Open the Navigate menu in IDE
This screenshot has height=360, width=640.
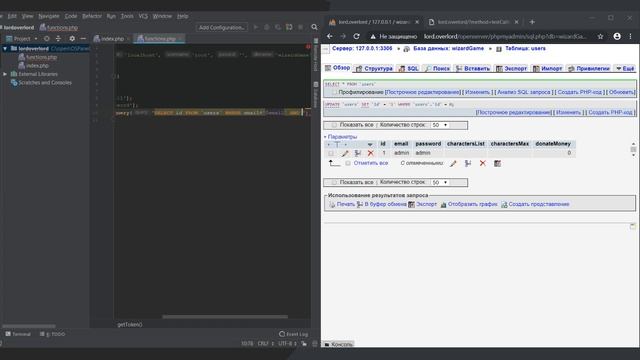(x=49, y=16)
